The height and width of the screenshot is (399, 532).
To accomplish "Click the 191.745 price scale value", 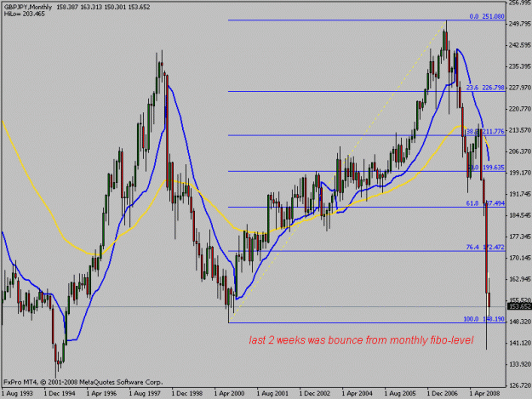I will click(519, 194).
